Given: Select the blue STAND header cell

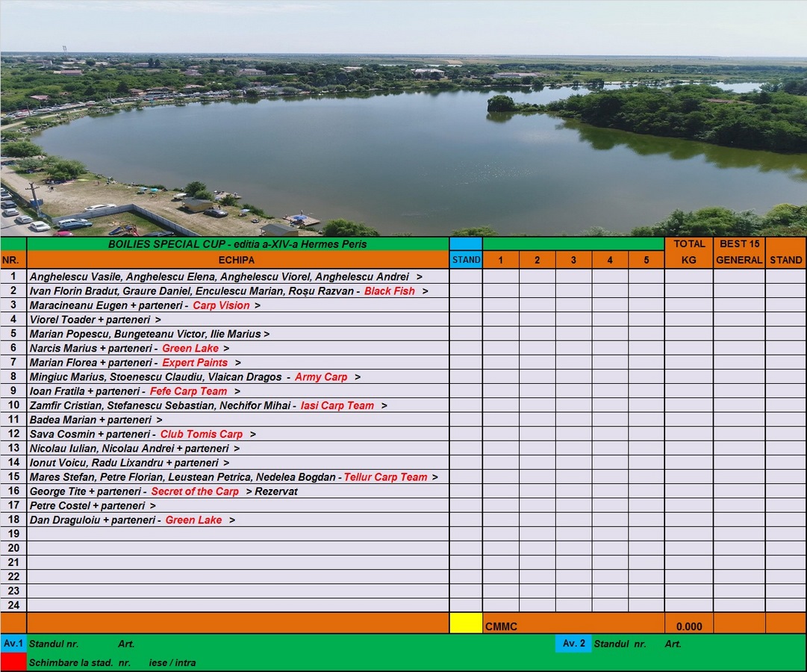Looking at the screenshot, I should pos(466,260).
